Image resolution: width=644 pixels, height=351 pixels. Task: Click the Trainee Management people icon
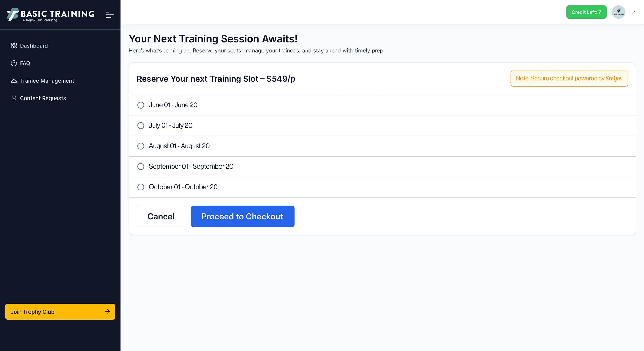click(x=14, y=81)
